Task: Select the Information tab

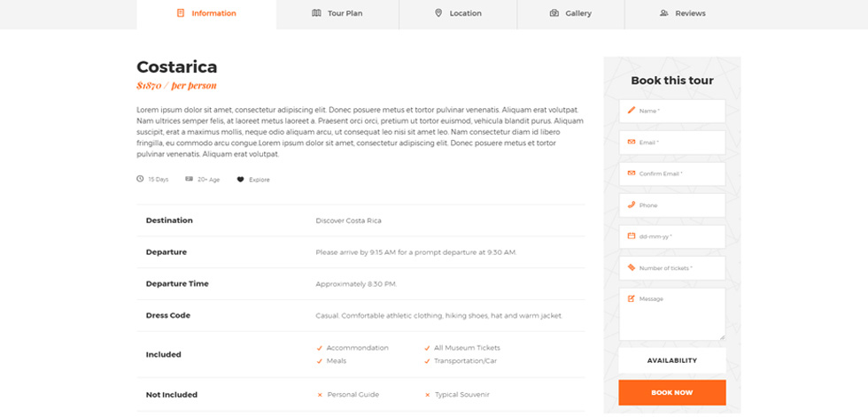Action: [x=206, y=13]
